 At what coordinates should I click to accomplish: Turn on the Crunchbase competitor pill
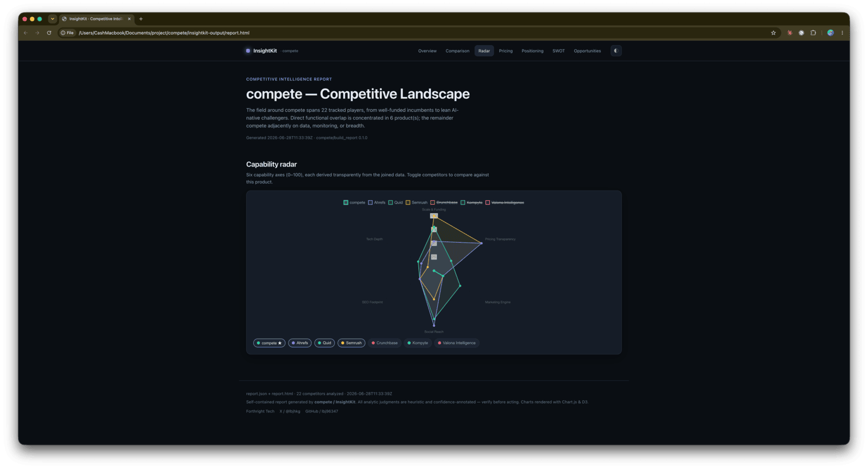point(385,343)
